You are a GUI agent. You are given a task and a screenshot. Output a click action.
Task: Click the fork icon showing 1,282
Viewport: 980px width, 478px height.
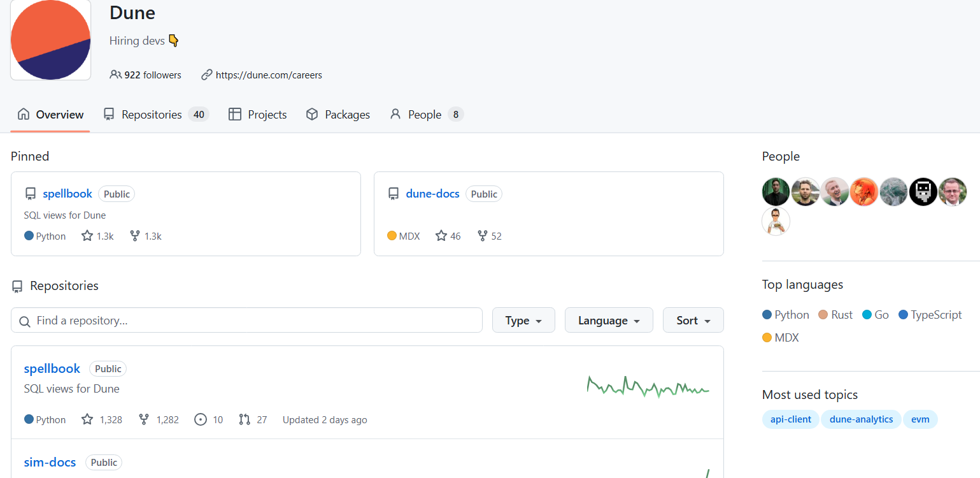[144, 419]
